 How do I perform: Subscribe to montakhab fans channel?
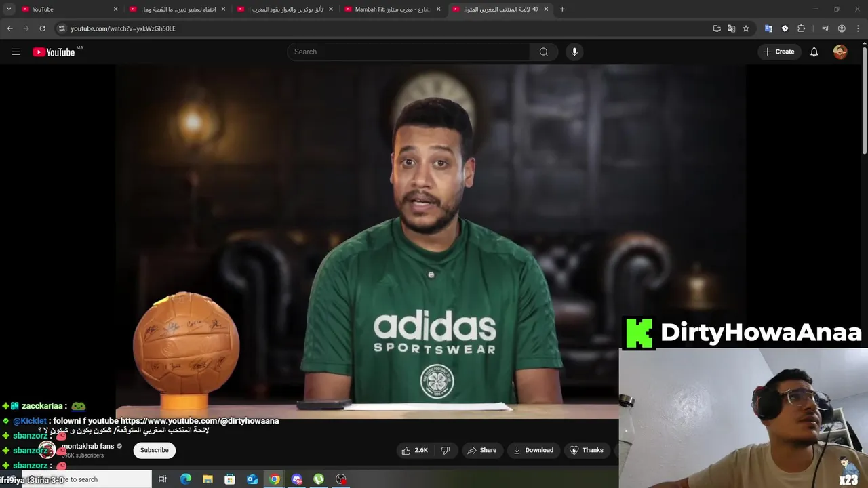click(155, 450)
